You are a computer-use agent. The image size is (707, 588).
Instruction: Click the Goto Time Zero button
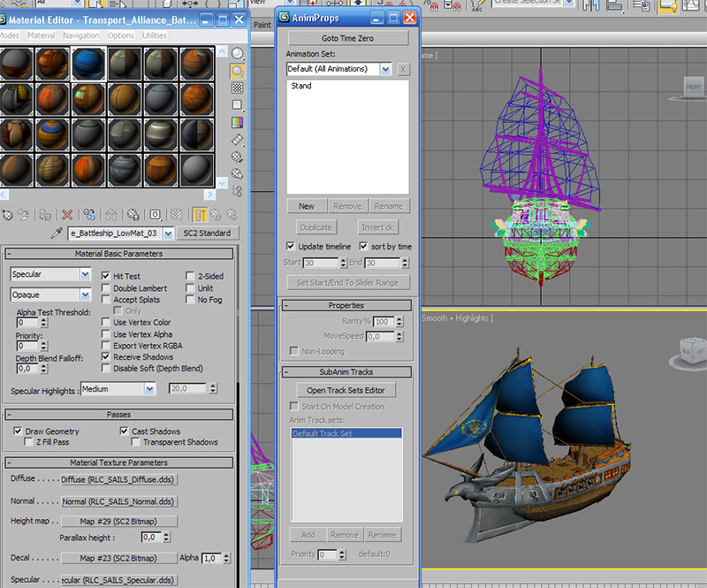[347, 38]
